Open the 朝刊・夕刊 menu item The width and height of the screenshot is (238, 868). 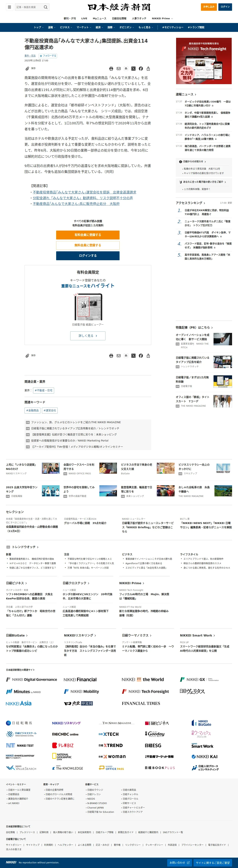click(70, 19)
